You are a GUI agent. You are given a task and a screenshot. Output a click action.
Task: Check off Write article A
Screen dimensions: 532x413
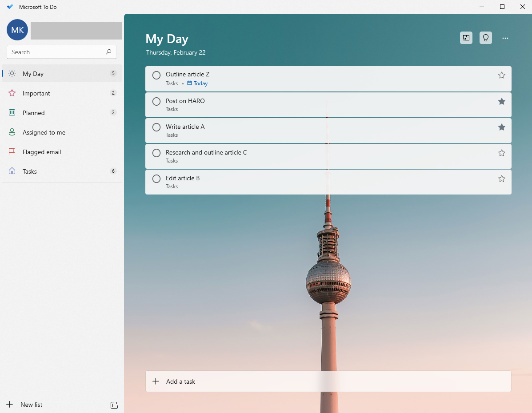(156, 127)
